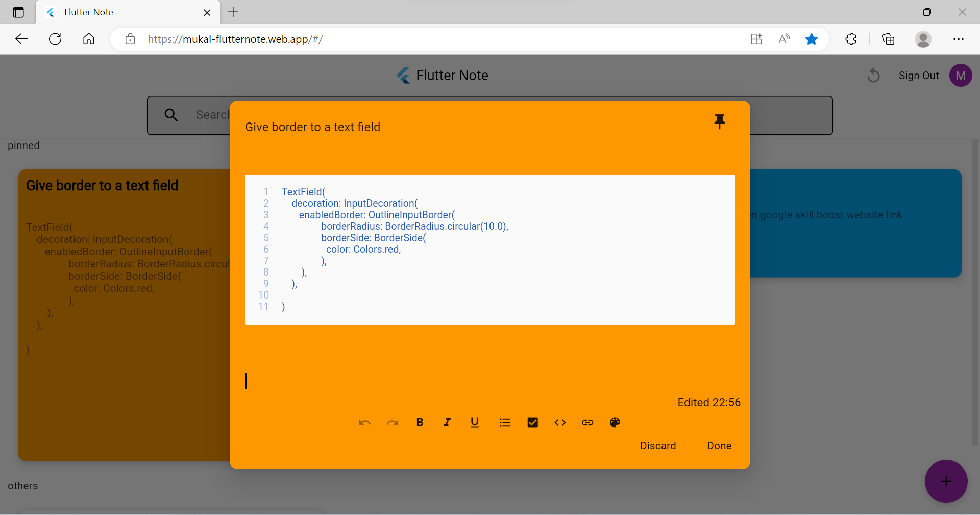980x515 pixels.
Task: Open a new browser tab
Action: click(233, 12)
